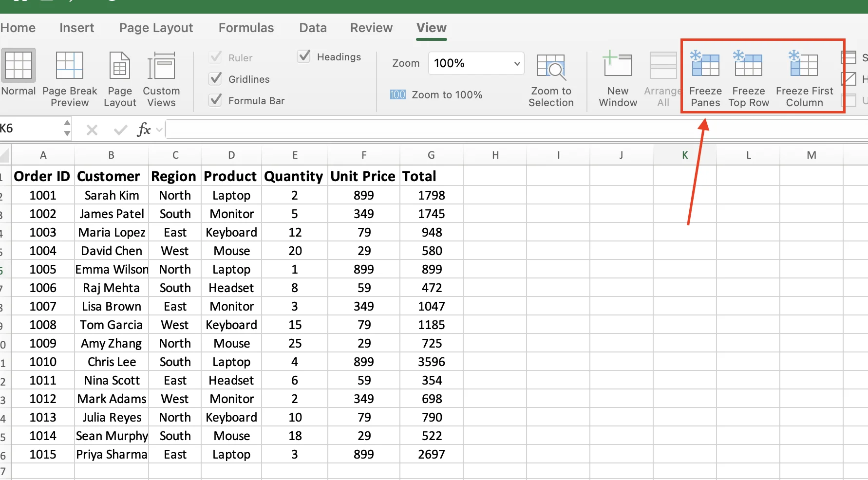
Task: Open the Formulas ribbon tab
Action: [x=246, y=28]
